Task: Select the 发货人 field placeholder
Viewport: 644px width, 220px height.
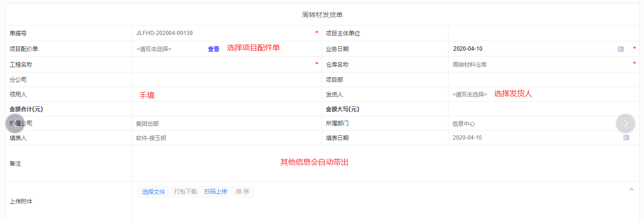Action: pyautogui.click(x=470, y=95)
